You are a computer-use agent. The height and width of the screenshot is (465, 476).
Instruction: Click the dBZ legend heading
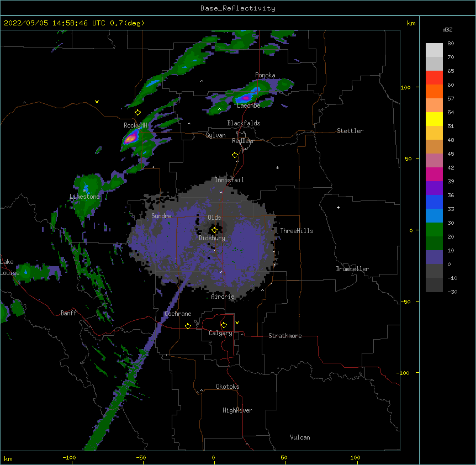click(x=447, y=29)
